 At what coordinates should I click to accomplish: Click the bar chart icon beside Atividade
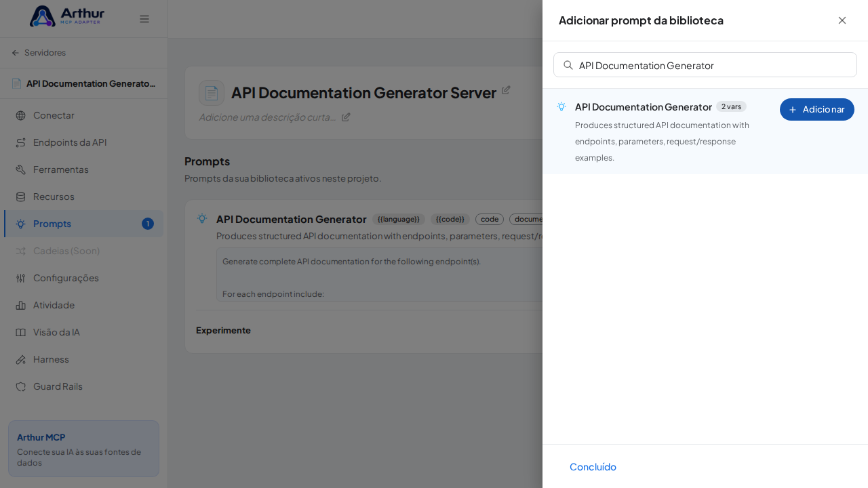coord(20,305)
